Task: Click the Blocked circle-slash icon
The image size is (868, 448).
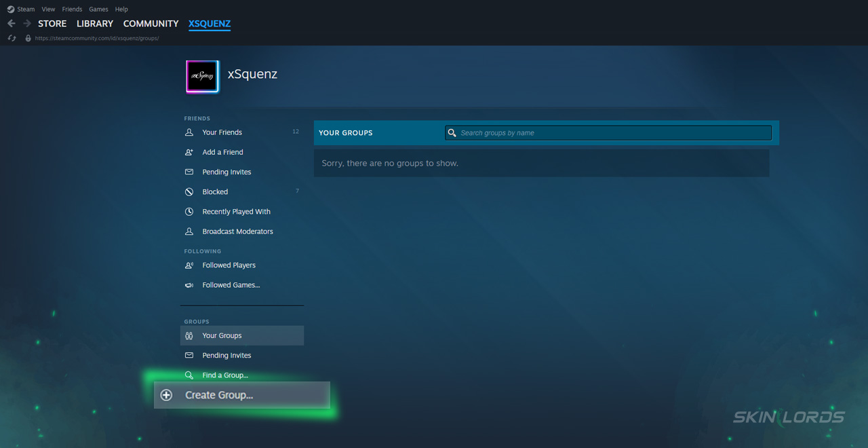Action: click(189, 191)
